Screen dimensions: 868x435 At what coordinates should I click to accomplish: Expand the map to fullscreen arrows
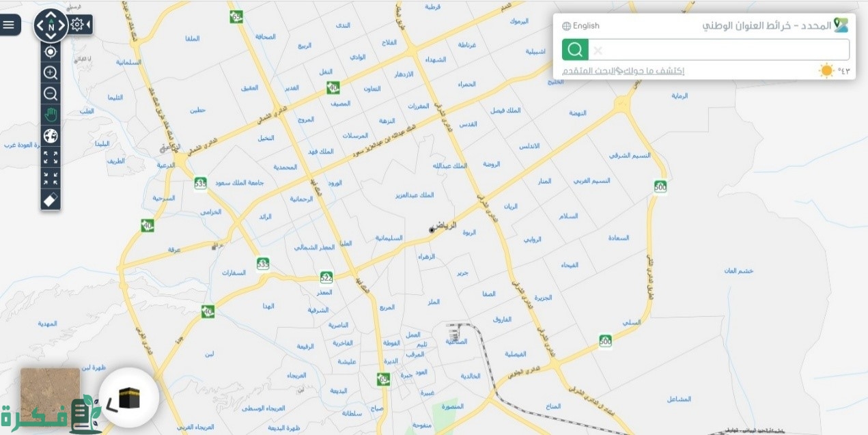[x=51, y=157]
